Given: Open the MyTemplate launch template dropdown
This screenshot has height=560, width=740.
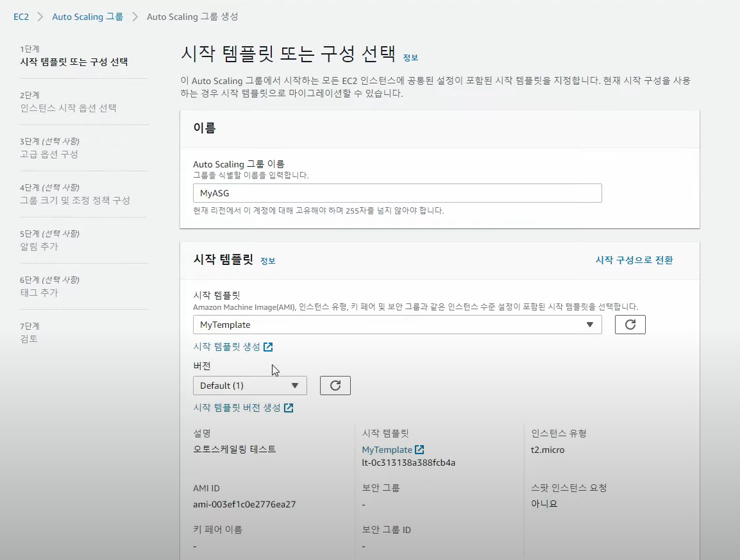Looking at the screenshot, I should point(398,325).
